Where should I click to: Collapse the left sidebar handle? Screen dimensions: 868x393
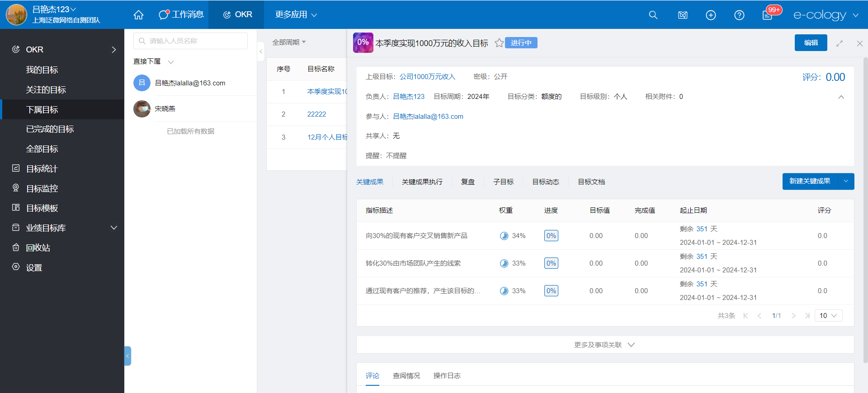tap(127, 356)
